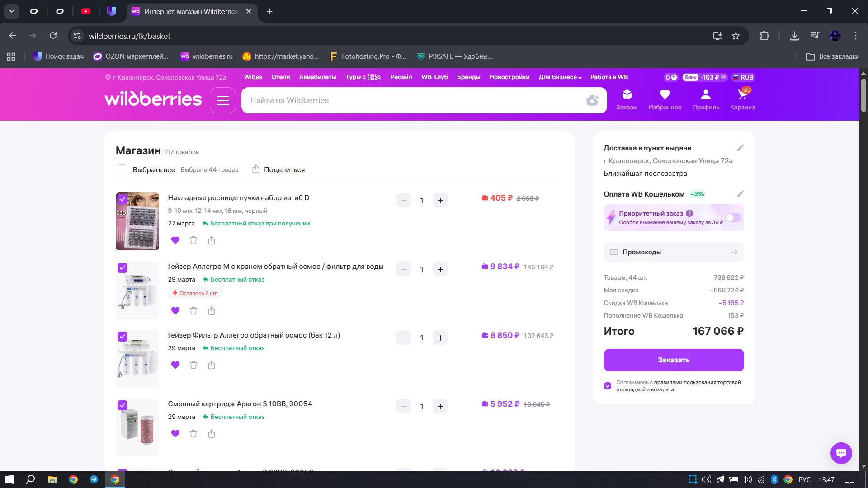
Task: Open the support chat bubble button
Action: point(841,453)
